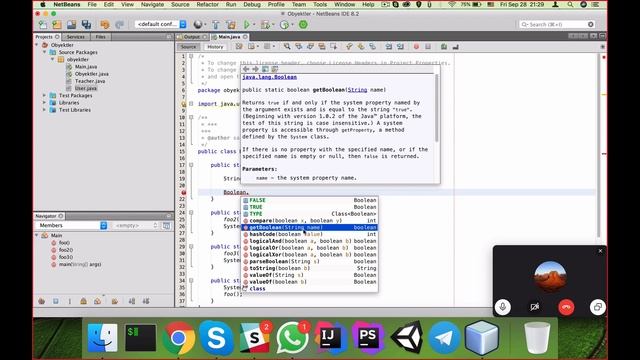Click the New File toolbar icon
Viewport: 640px width, 360px height.
42,24
